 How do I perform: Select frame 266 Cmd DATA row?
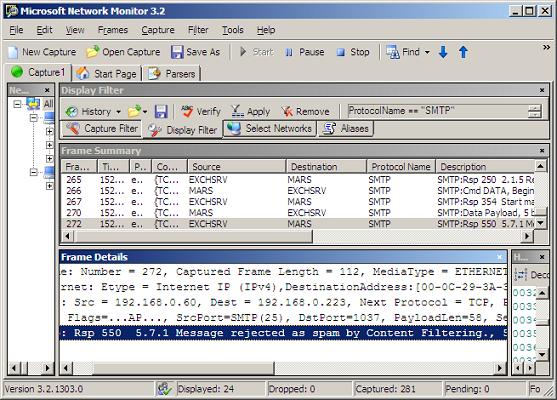point(298,191)
